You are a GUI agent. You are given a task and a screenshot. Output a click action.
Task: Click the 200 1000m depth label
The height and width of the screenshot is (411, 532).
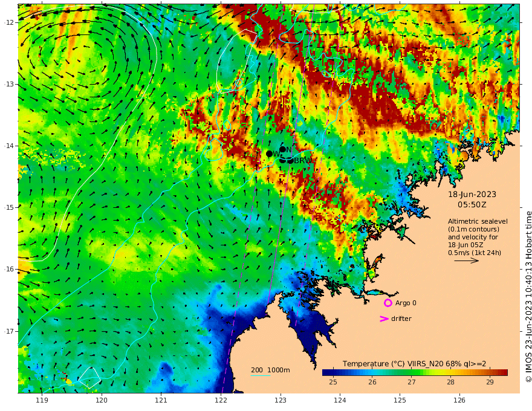(270, 370)
